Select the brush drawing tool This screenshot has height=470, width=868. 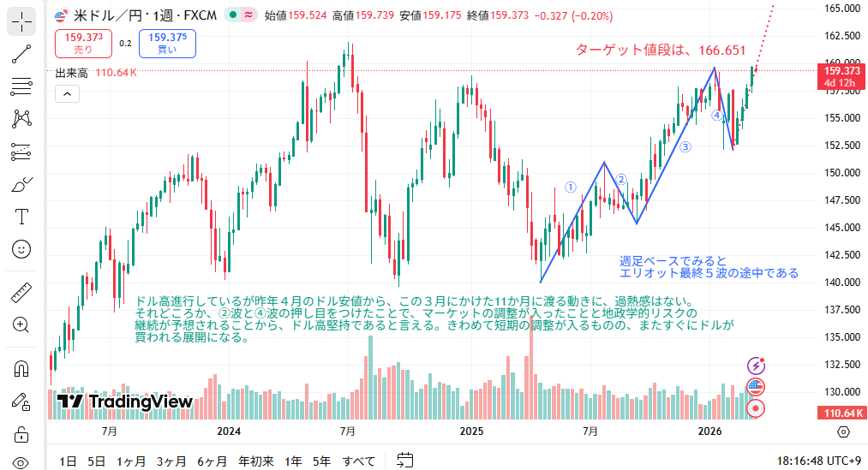(21, 184)
